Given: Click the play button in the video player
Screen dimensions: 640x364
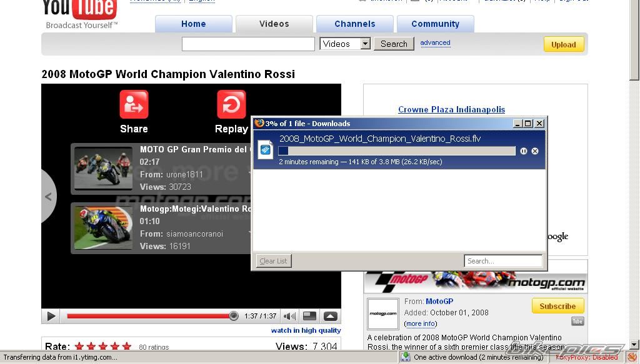Looking at the screenshot, I should point(51,317).
